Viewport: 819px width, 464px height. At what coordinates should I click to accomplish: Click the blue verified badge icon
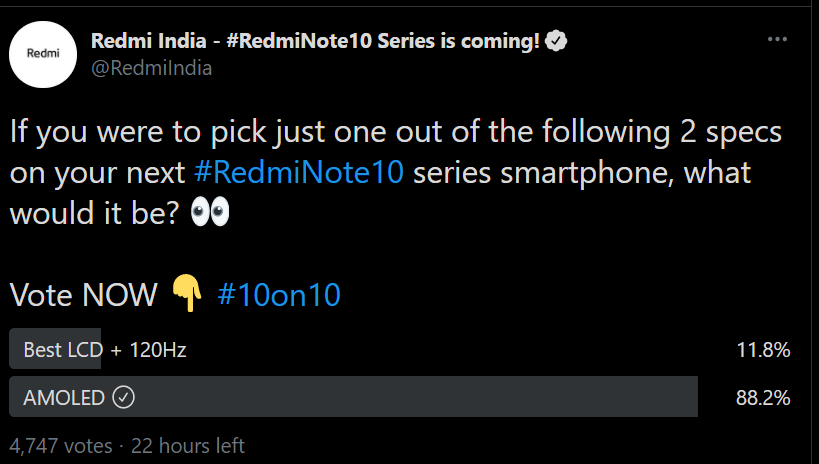click(556, 41)
